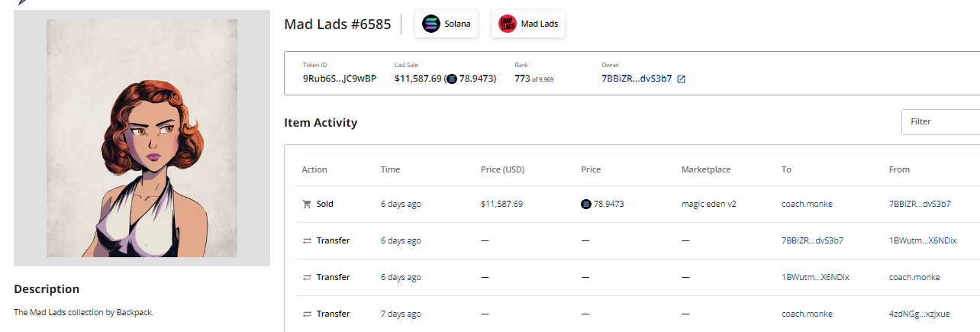Open the 4zdNGg...xzjxue address link
This screenshot has width=980, height=332.
coord(920,314)
